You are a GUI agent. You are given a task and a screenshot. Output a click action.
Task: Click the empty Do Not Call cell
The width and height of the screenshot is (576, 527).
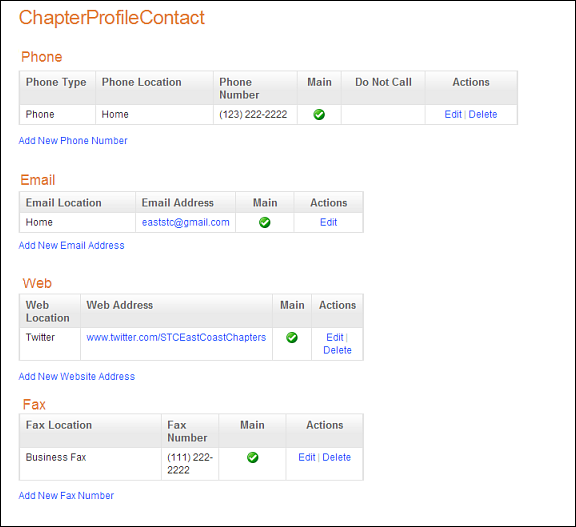point(383,115)
